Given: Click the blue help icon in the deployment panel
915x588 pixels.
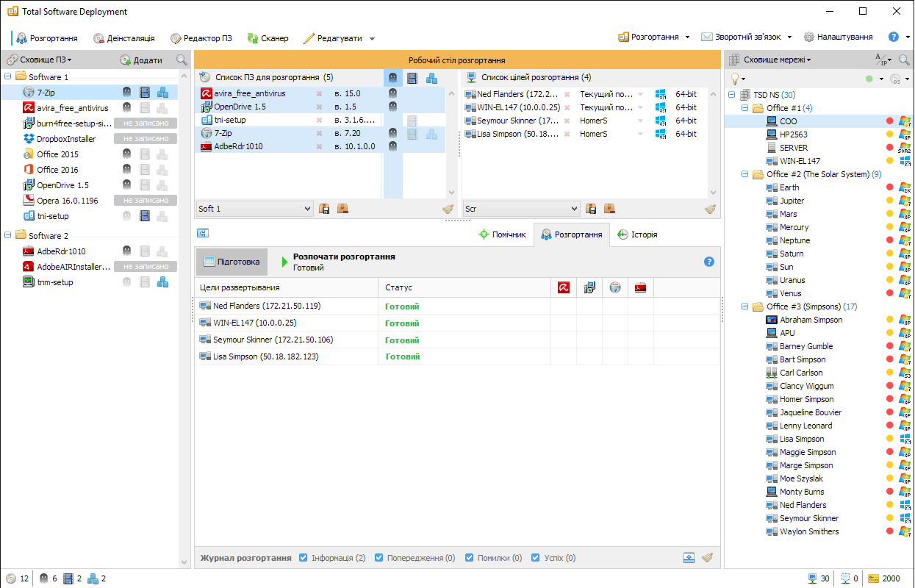Looking at the screenshot, I should pos(709,262).
